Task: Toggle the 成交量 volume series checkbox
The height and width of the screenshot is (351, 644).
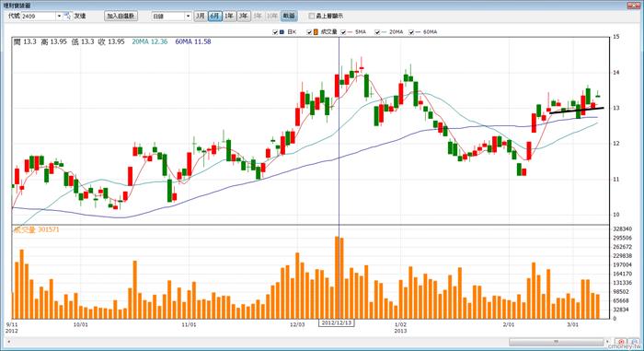Action: tap(309, 32)
